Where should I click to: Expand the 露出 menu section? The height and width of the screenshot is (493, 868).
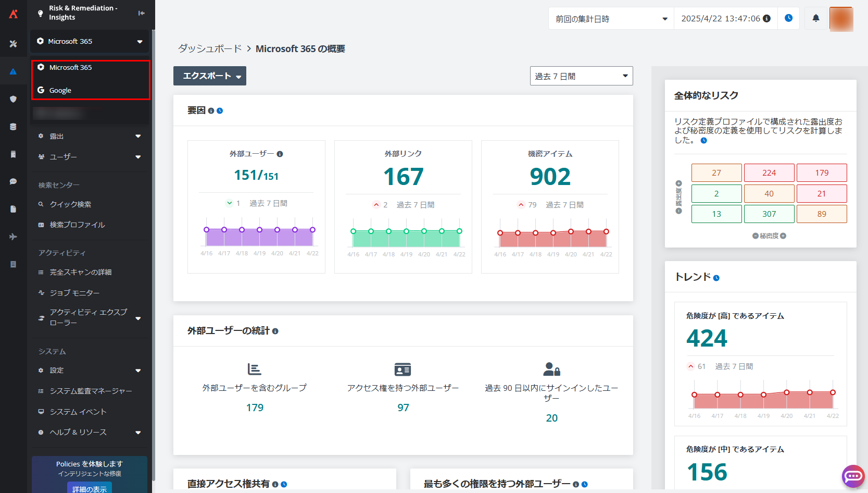click(90, 136)
